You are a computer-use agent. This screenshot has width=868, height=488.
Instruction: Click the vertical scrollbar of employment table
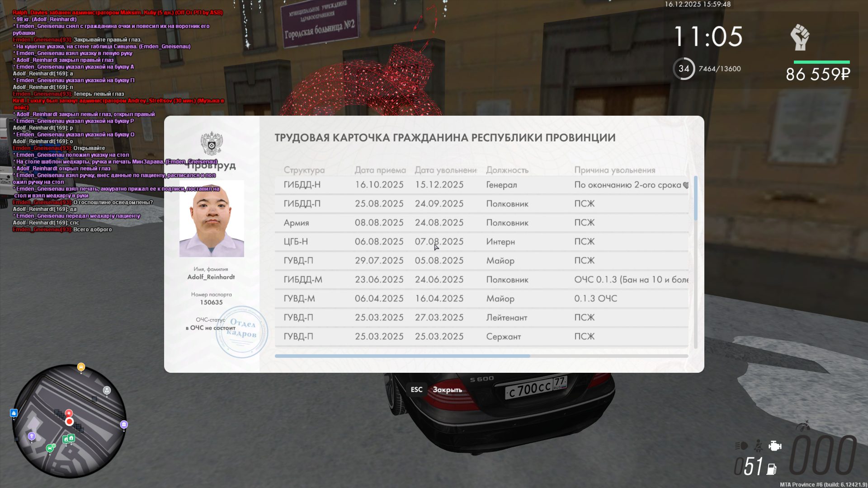tap(695, 199)
